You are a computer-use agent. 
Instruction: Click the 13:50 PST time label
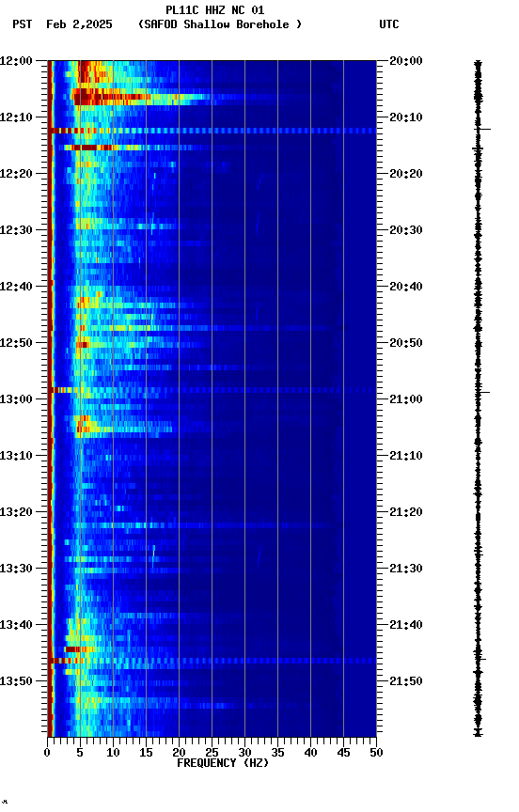tap(16, 681)
